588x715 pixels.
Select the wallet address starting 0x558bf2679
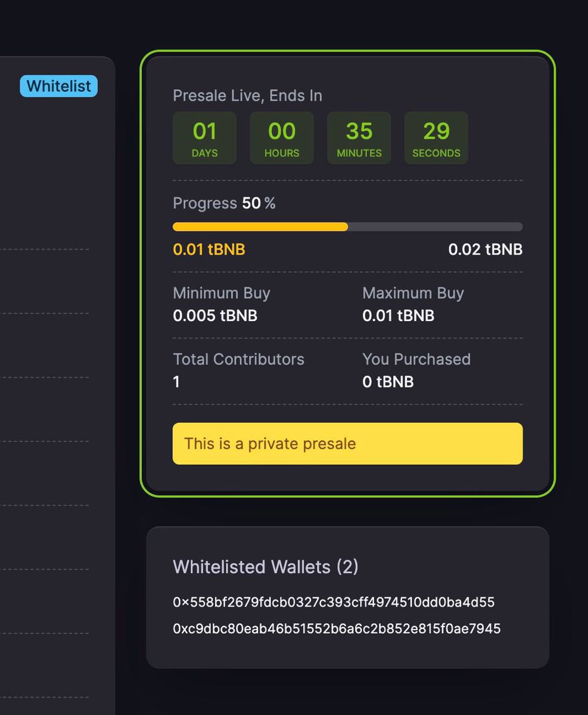(x=334, y=602)
